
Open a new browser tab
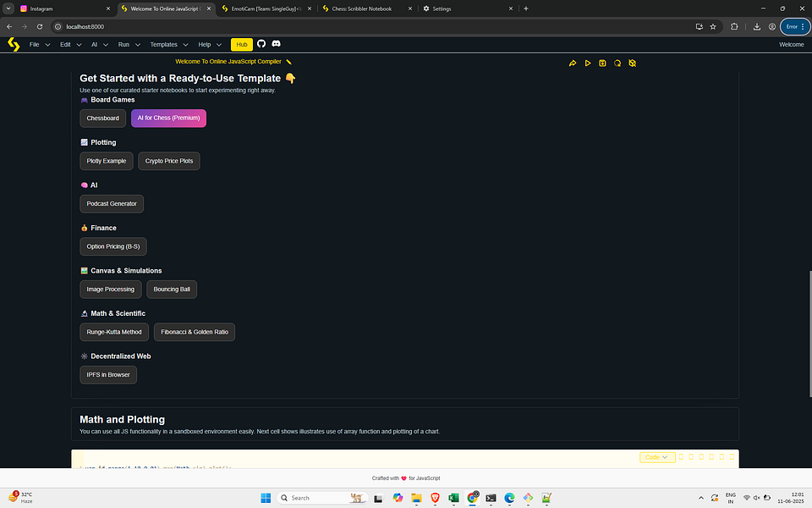click(x=525, y=8)
